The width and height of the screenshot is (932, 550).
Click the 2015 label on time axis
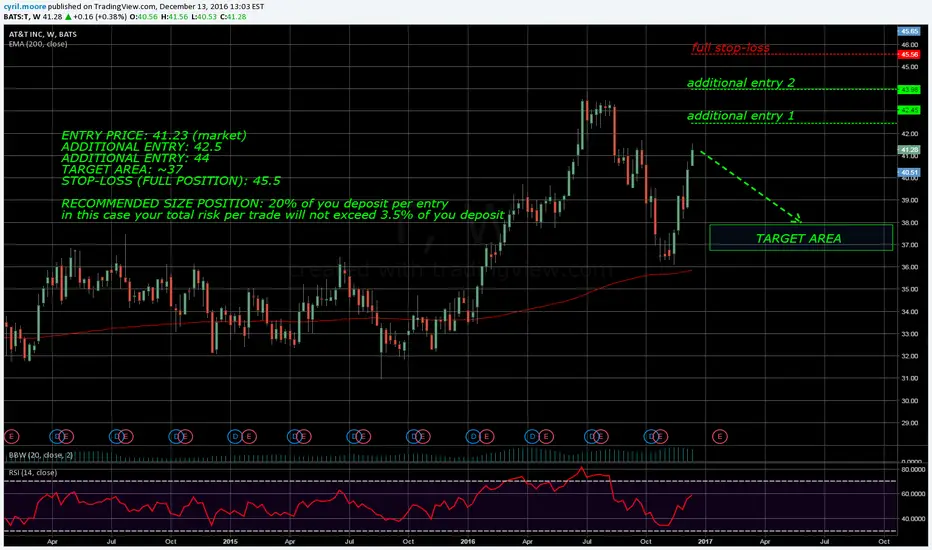(230, 542)
